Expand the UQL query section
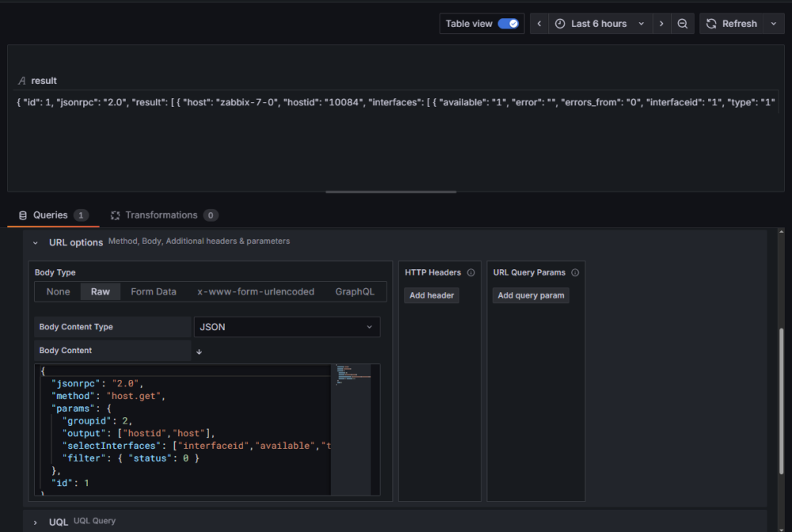The height and width of the screenshot is (532, 792). tap(36, 522)
